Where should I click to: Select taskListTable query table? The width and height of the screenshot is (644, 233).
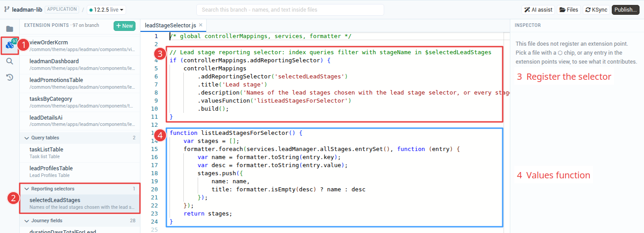click(x=80, y=152)
